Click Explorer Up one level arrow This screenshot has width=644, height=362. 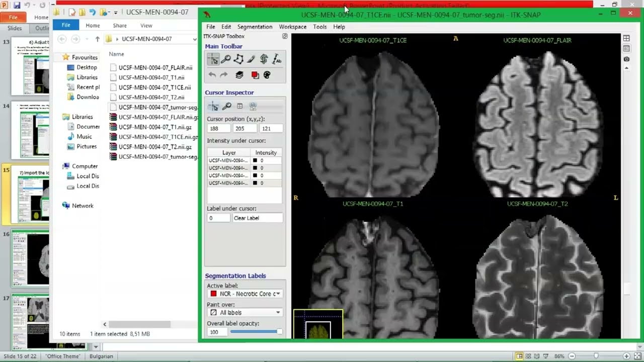[x=98, y=39]
